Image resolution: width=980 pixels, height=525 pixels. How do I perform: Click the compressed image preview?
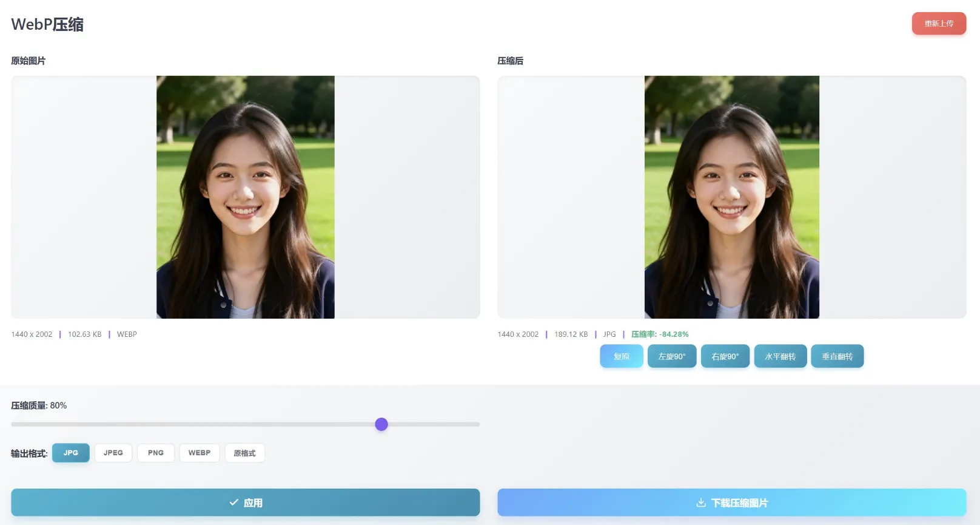click(732, 197)
